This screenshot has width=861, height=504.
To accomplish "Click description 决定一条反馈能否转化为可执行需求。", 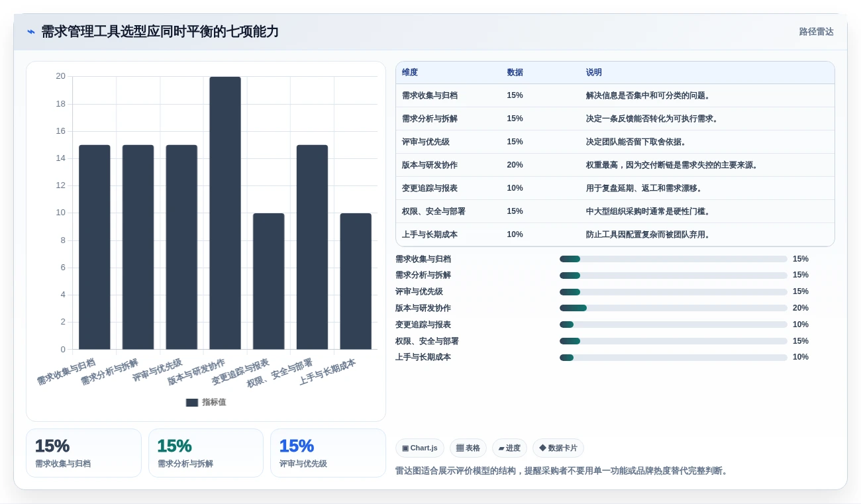I will [653, 119].
